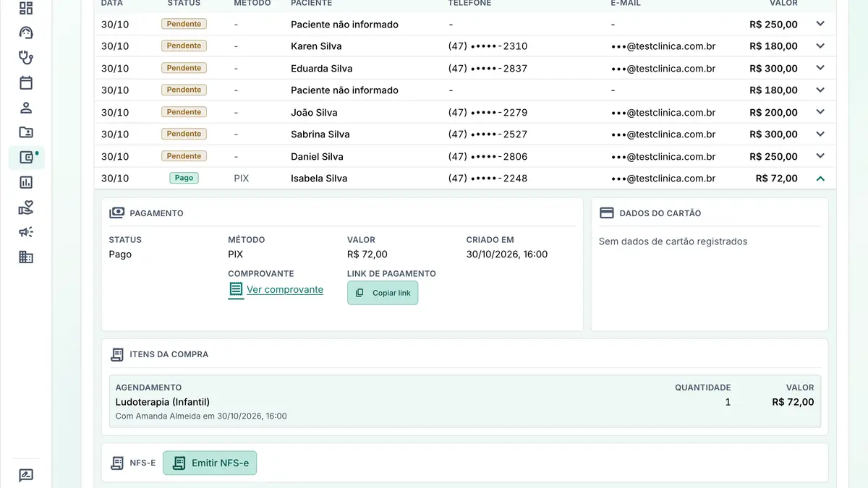868x488 pixels.
Task: Select patient name Eduarda Silva
Action: [322, 69]
